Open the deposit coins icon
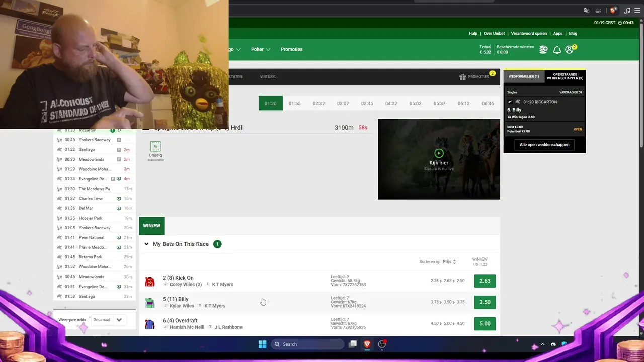 coord(543,49)
